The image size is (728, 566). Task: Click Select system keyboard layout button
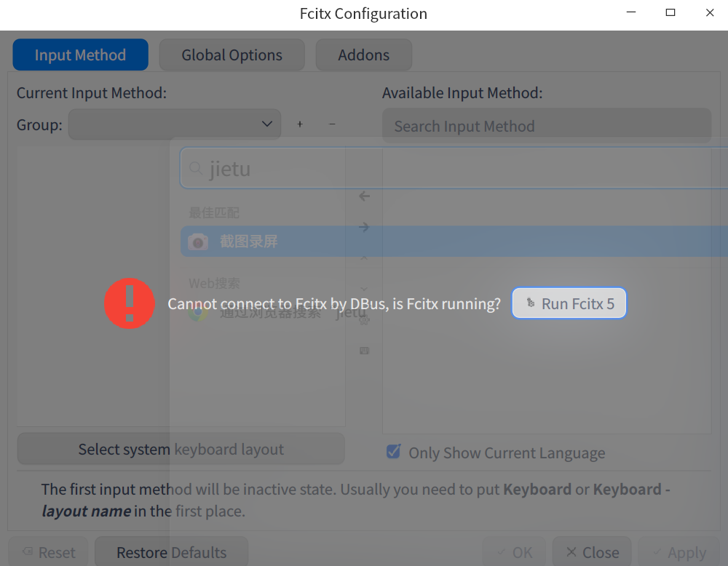(x=181, y=450)
